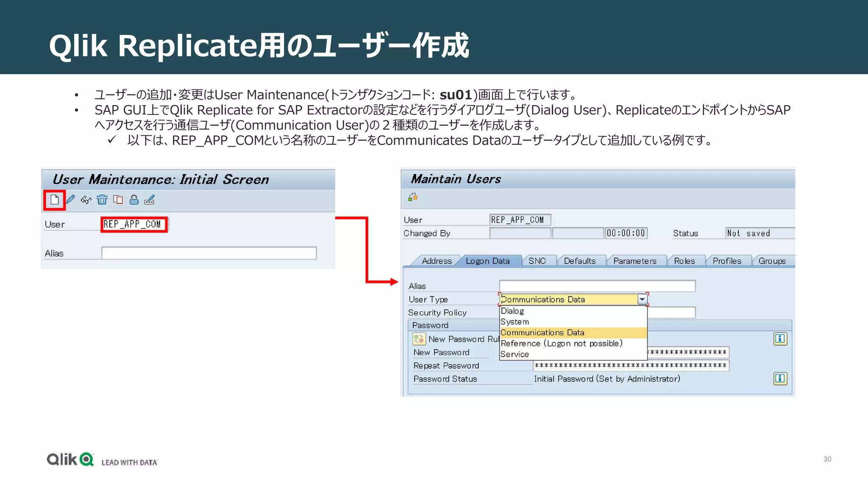
Task: Click the Alias field on Initial Screen
Action: [x=209, y=253]
